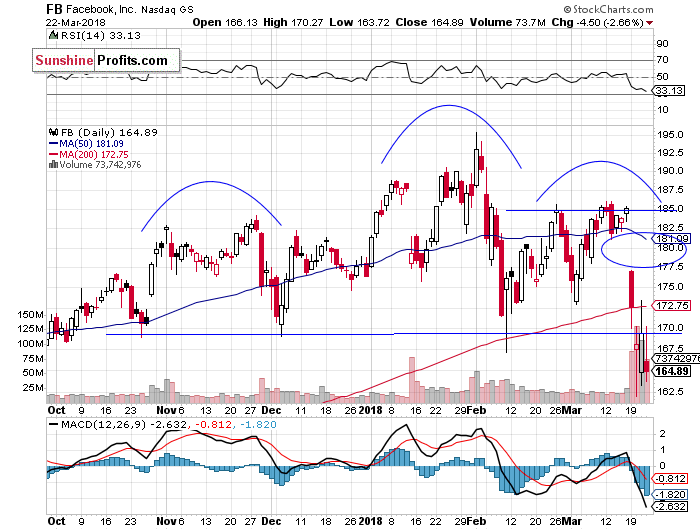Click the Nasdaq GS exchange label
Viewport: 700px width, 530px height.
coord(167,10)
